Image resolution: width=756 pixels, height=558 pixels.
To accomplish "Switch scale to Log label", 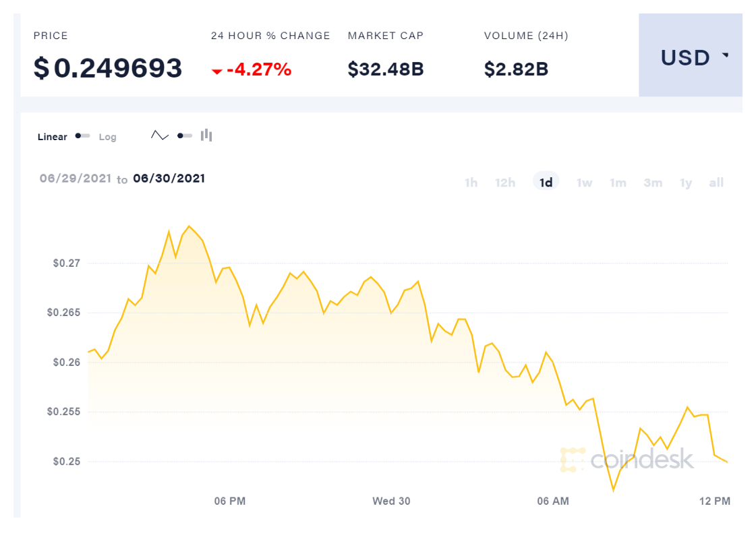I will tap(108, 137).
